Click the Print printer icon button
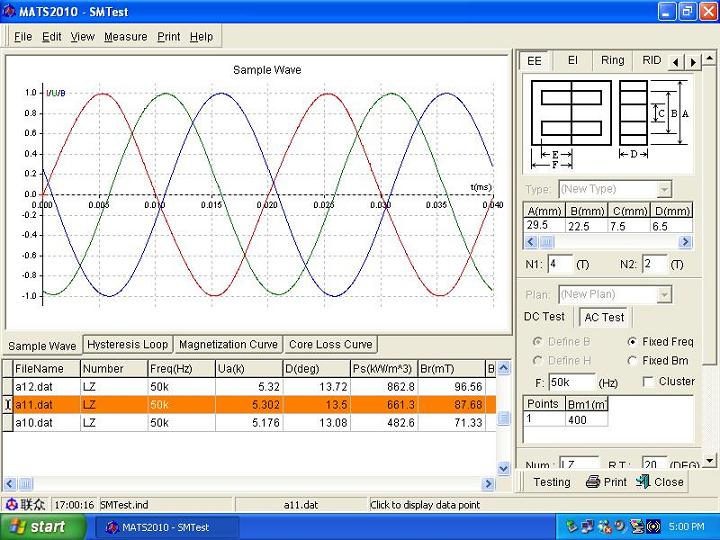720x540 pixels. point(592,482)
